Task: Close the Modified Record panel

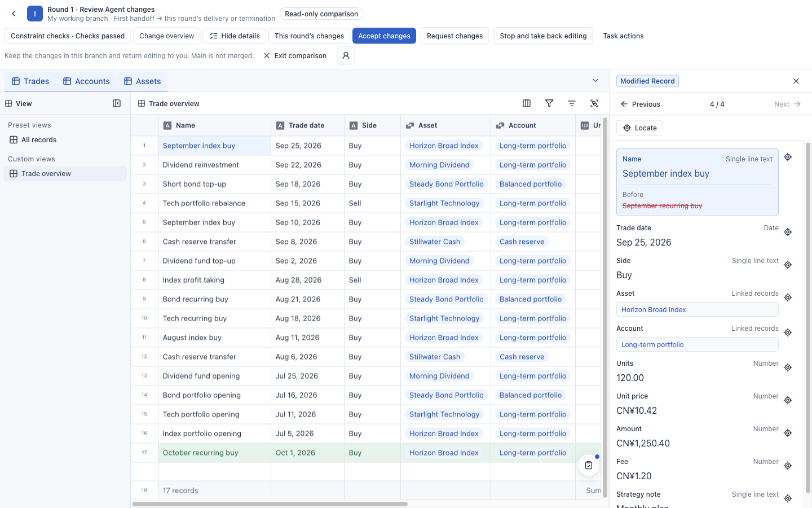Action: point(796,81)
